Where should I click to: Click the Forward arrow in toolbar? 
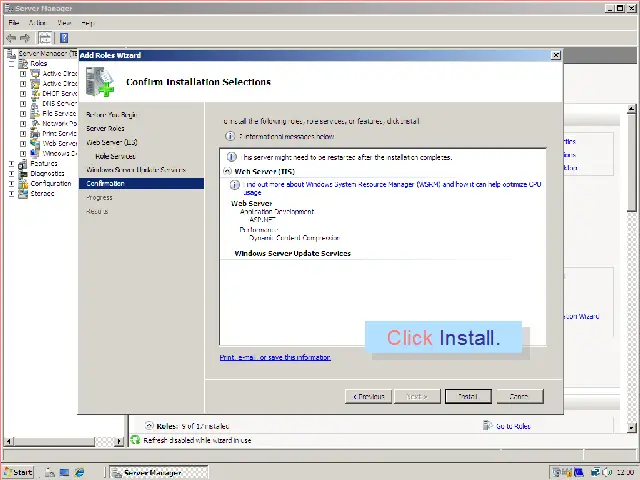click(x=25, y=38)
